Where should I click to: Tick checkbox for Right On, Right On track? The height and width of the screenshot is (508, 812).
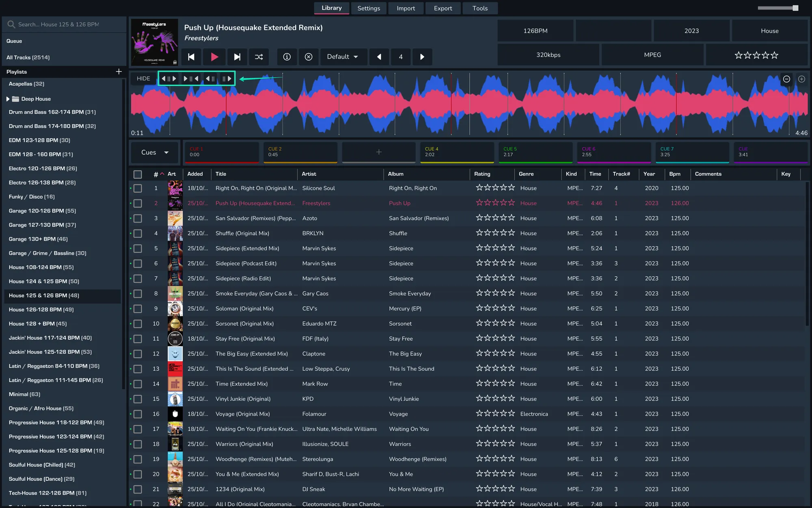[x=138, y=189]
